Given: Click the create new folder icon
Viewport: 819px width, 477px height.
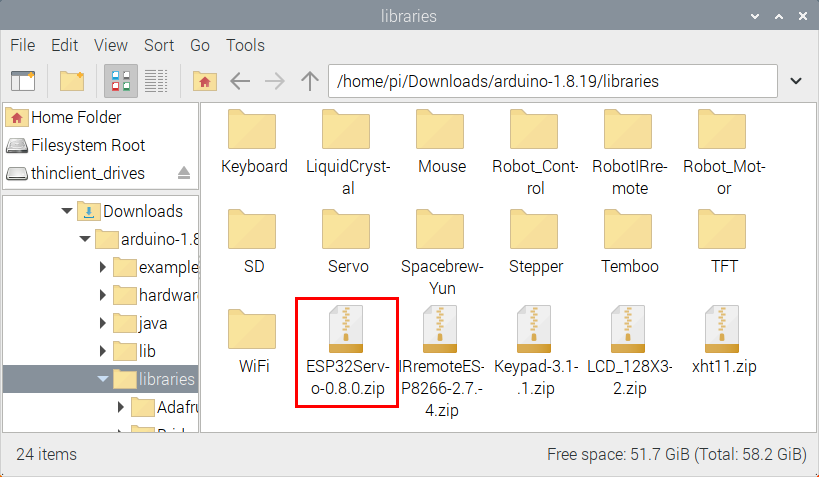Looking at the screenshot, I should pos(71,81).
